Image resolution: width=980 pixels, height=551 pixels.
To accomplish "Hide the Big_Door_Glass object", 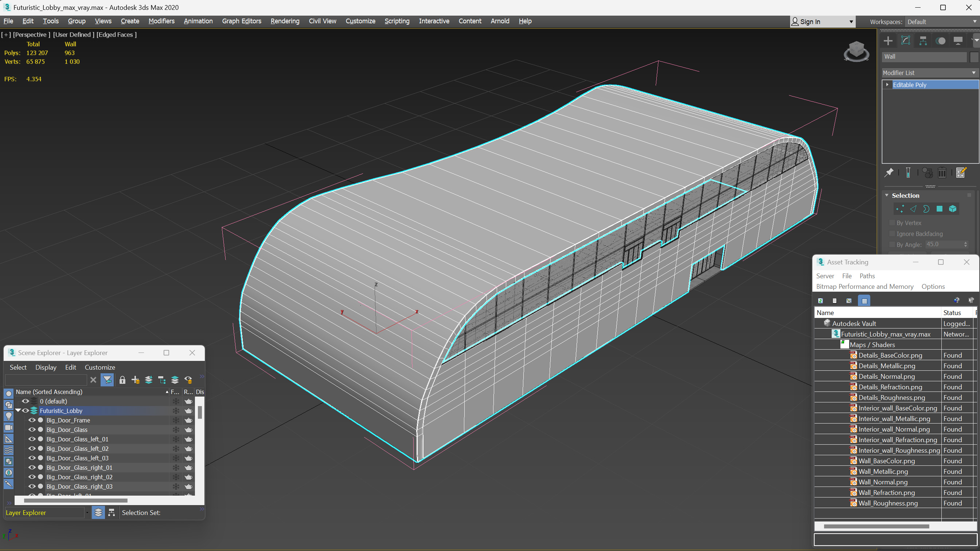I will [x=32, y=430].
